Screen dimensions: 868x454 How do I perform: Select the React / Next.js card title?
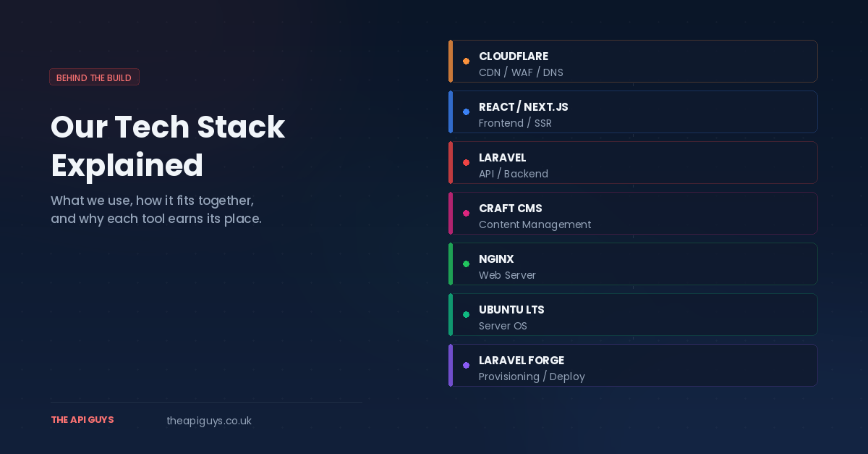point(524,107)
